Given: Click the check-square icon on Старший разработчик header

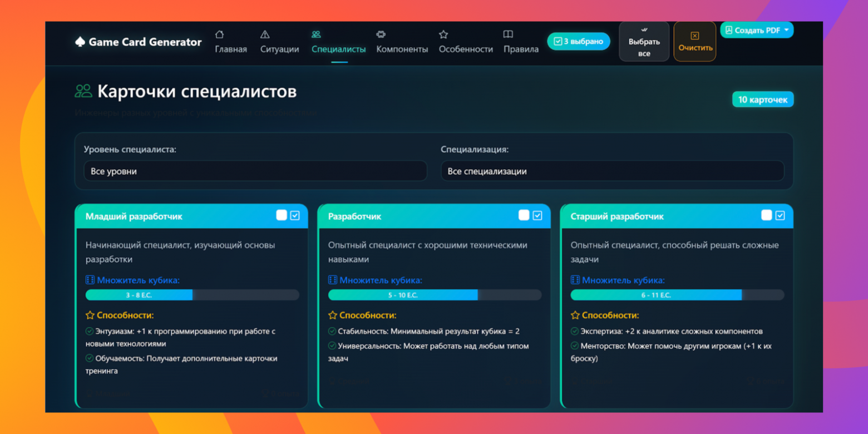Looking at the screenshot, I should tap(780, 215).
